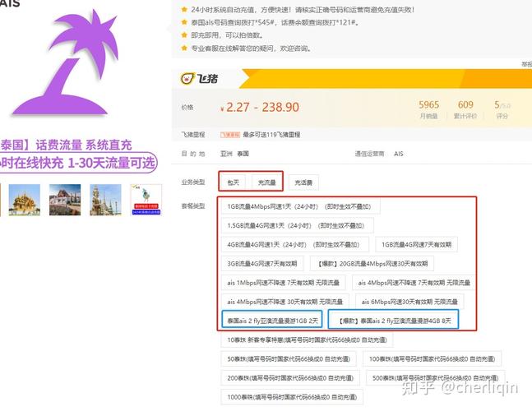Click the purple palm tree product image
Screen dimensions: 532x411
pyautogui.click(x=66, y=64)
